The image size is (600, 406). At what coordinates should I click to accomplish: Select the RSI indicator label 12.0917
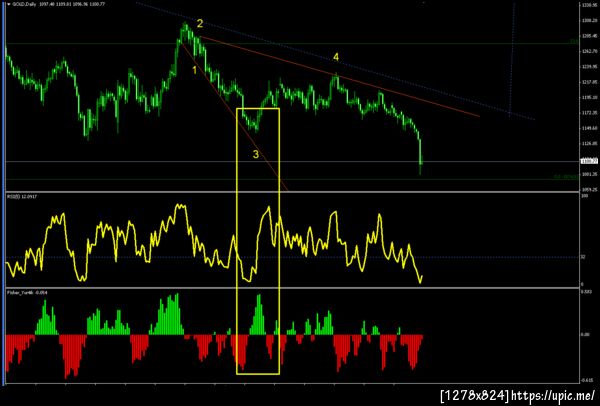20,196
